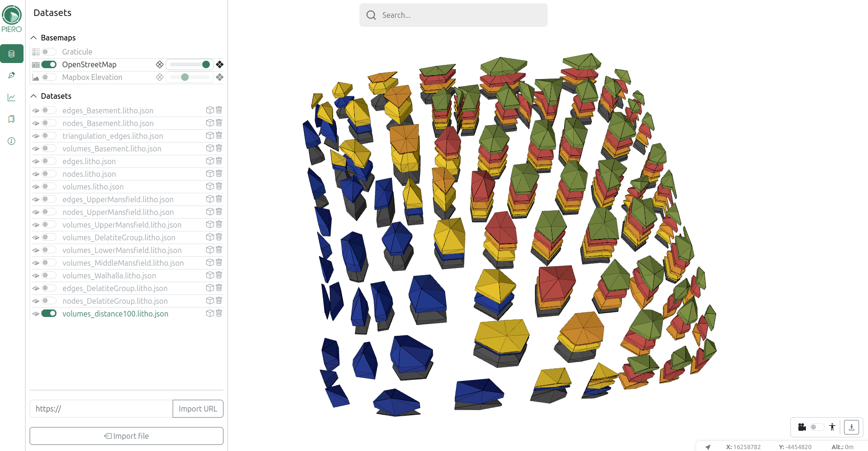Select volumes_distance100.litho.json label
Viewport: 868px width, 451px height.
pyautogui.click(x=115, y=314)
